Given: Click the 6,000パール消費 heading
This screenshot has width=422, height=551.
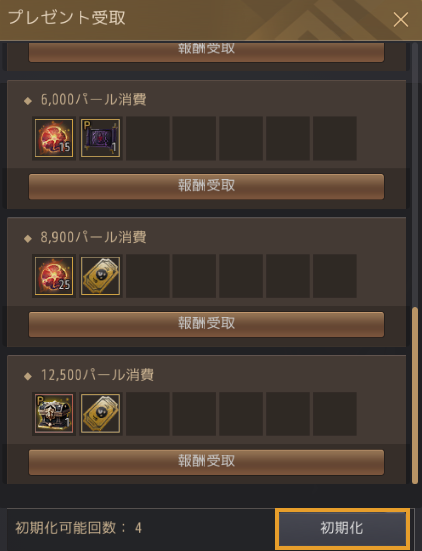Looking at the screenshot, I should (93, 99).
